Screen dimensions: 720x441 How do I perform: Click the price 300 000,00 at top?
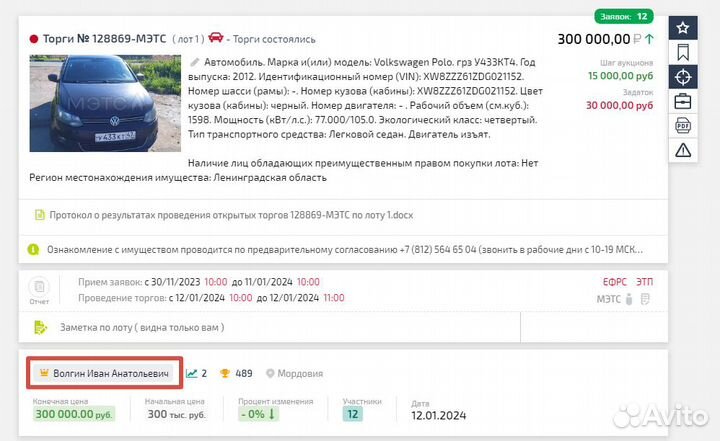(594, 39)
